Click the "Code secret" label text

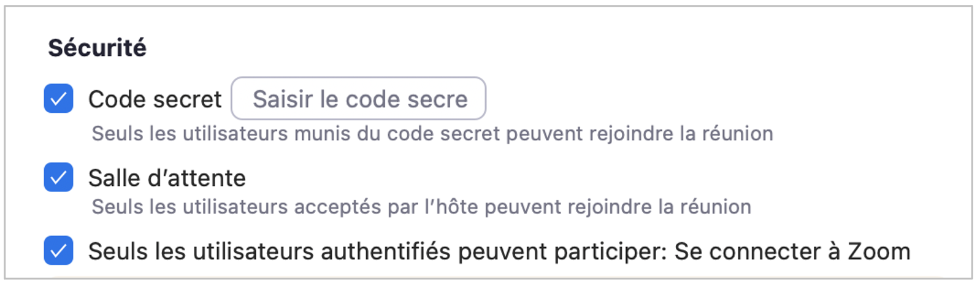coord(155,99)
